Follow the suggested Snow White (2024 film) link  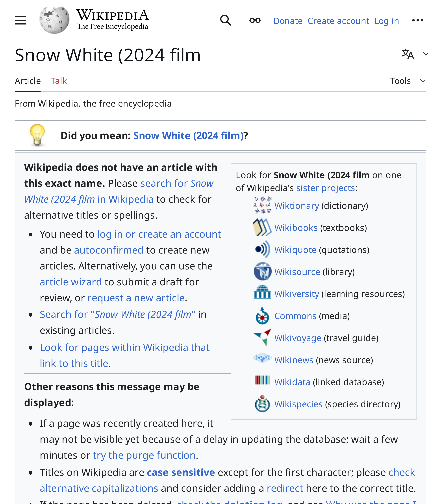point(188,136)
